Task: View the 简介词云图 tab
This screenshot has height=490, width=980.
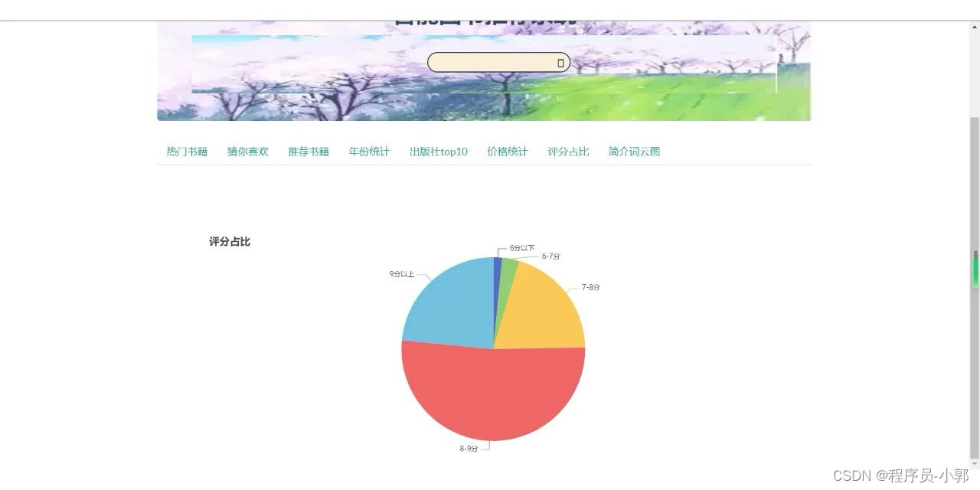Action: pos(634,152)
